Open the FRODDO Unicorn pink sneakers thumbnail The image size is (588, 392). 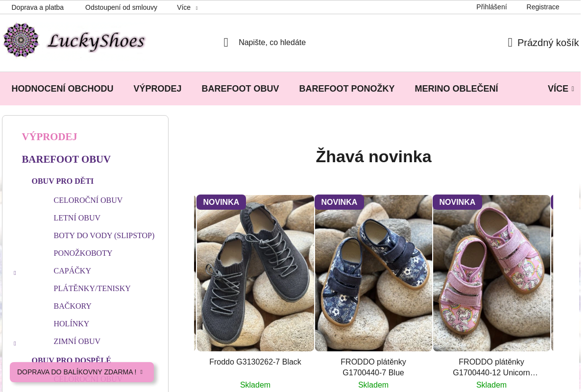tap(491, 273)
